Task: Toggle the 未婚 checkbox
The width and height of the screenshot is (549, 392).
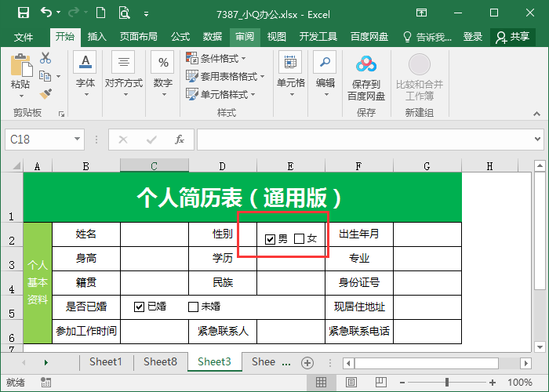Action: (193, 307)
